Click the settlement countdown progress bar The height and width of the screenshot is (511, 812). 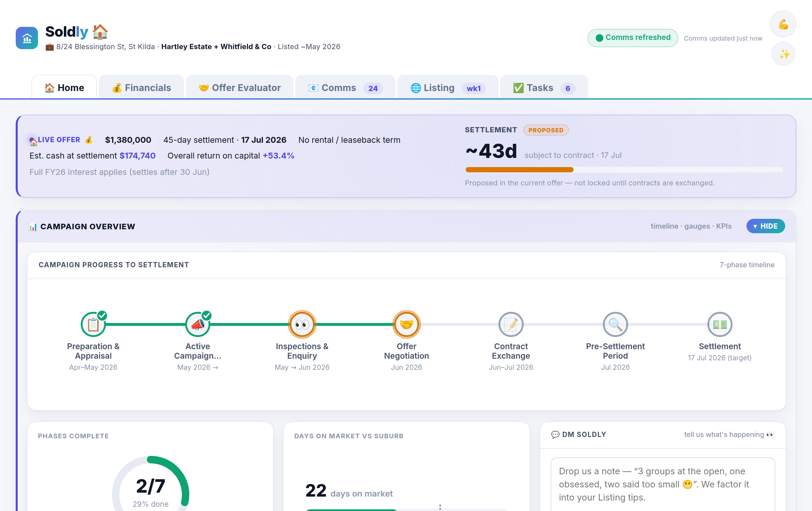[624, 170]
